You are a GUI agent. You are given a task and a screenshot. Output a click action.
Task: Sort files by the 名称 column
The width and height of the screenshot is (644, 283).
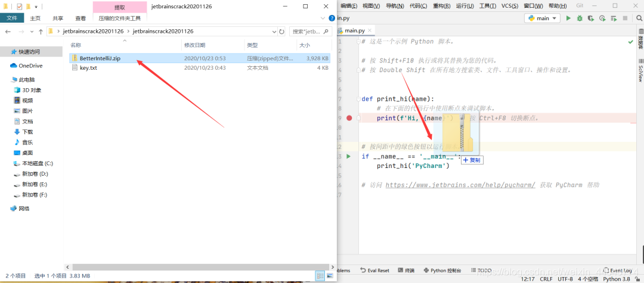[x=76, y=45]
